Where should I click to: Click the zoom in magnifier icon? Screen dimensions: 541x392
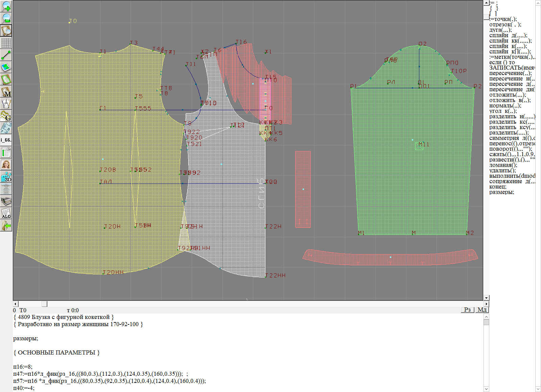click(6, 6)
